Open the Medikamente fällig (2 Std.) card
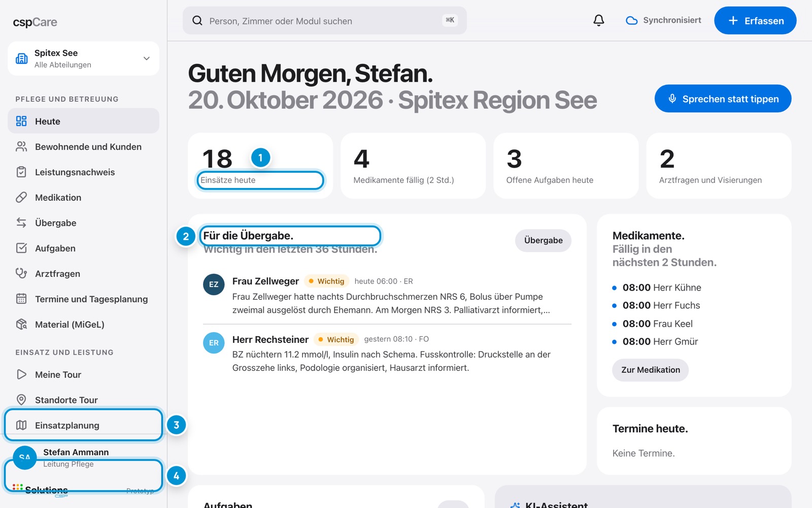Screen dimensions: 812x508 (x=413, y=166)
